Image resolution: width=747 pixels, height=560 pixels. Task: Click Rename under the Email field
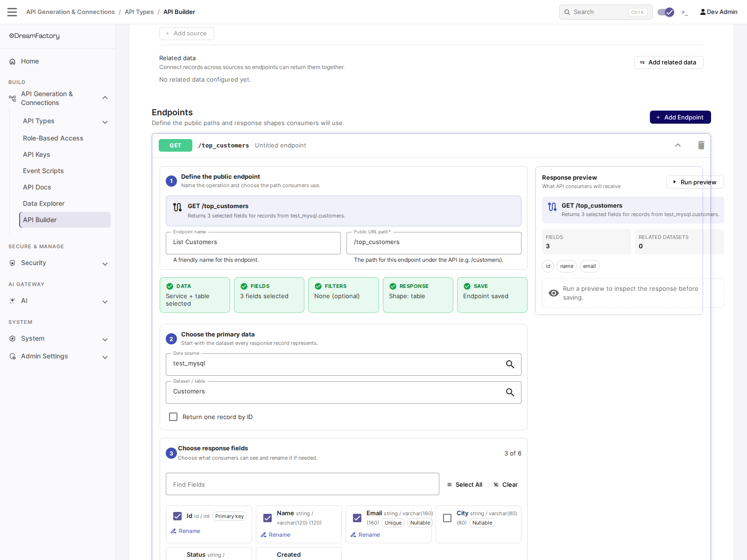(365, 535)
